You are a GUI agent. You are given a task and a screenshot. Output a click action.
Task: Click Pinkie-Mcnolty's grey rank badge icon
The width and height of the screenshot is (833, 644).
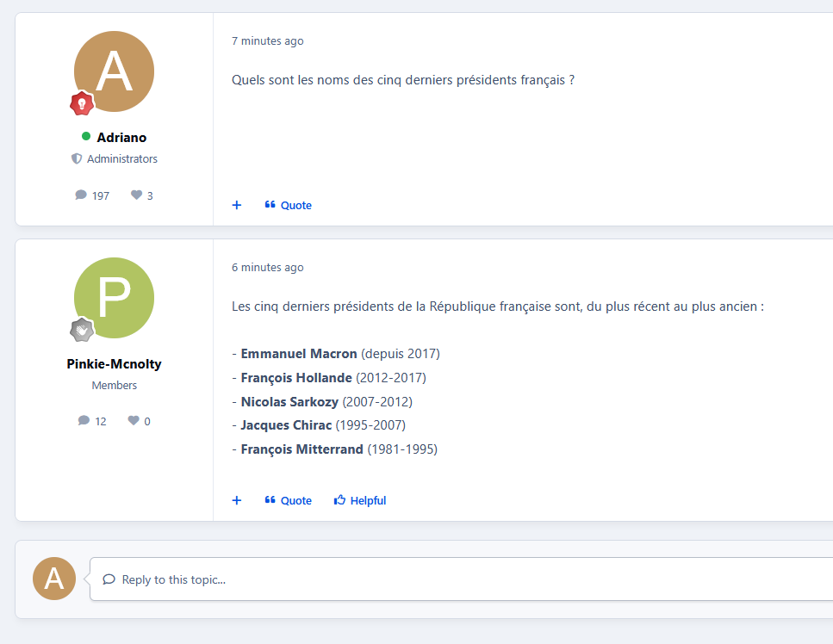pos(82,330)
